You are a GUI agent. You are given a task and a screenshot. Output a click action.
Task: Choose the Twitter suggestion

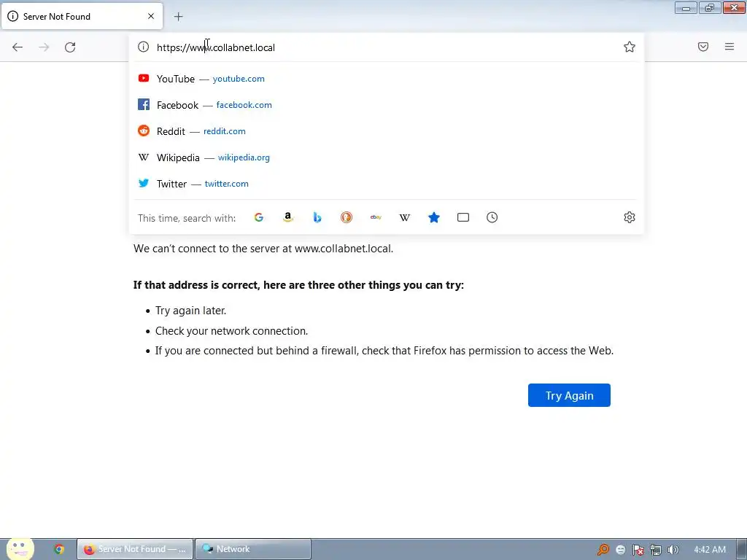click(x=387, y=183)
